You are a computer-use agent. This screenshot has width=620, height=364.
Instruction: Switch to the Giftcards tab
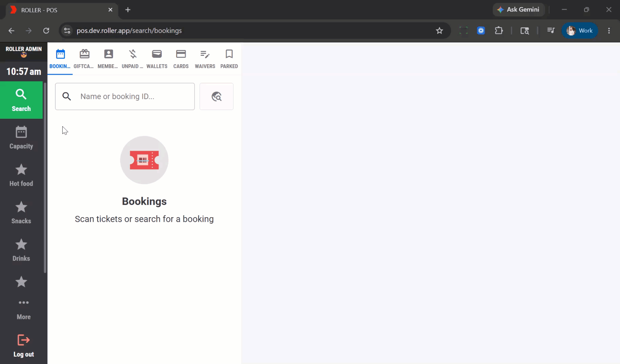84,59
